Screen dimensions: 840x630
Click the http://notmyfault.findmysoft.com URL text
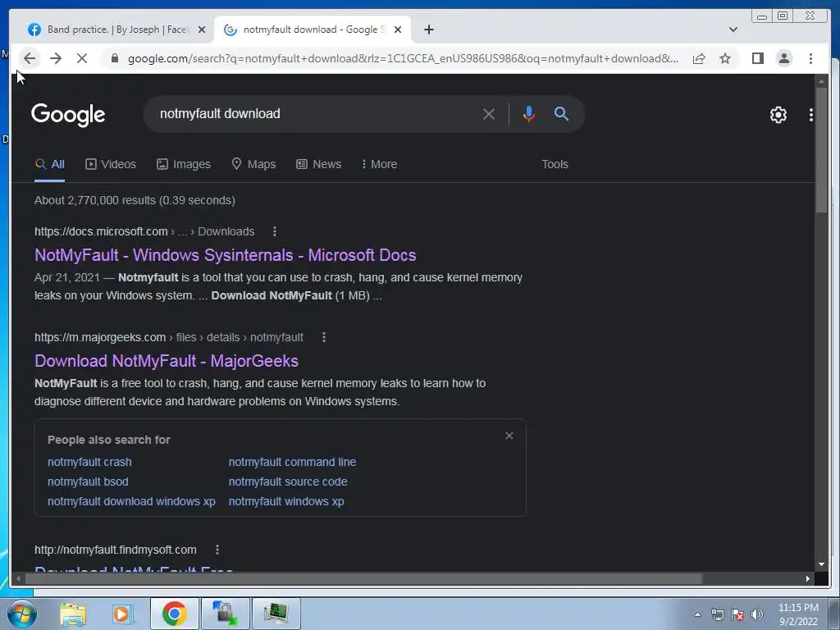(x=115, y=550)
